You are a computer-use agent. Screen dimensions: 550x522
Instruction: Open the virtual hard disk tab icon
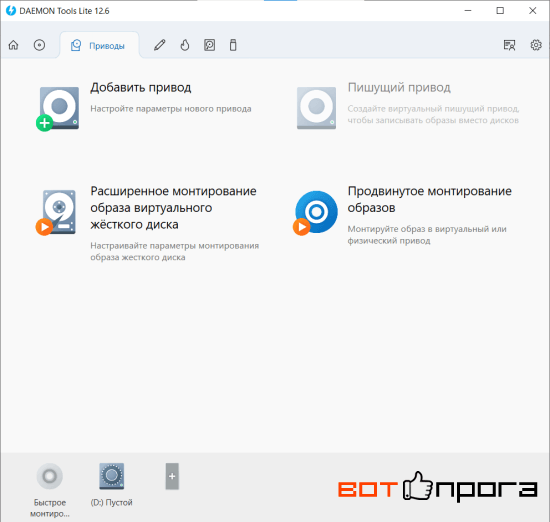[209, 45]
